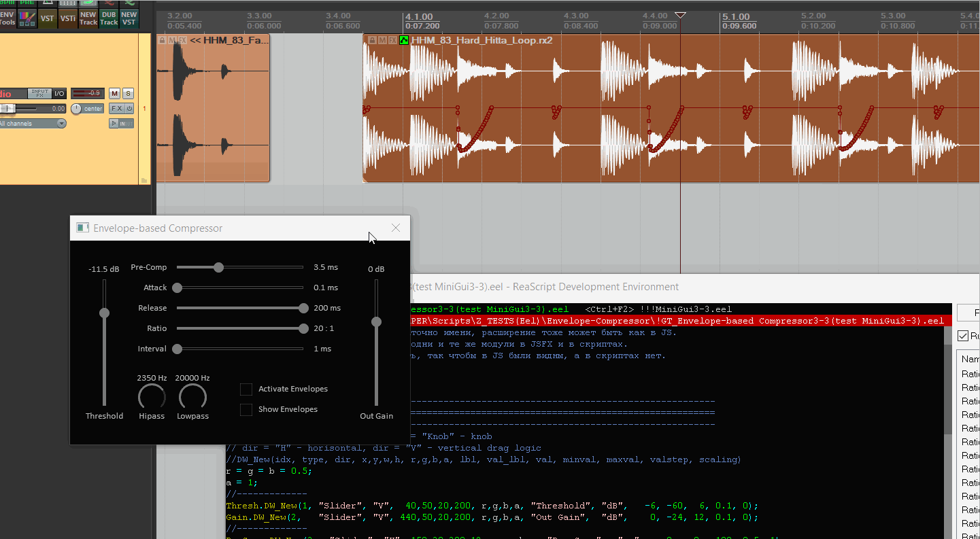Click the edit cursor marker on timeline ruler
The height and width of the screenshot is (539, 980).
tap(680, 15)
